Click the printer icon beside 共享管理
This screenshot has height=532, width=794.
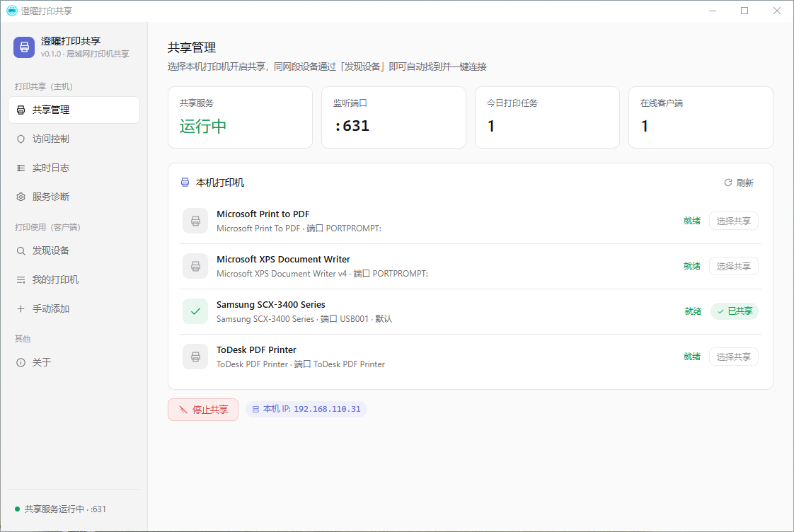(x=21, y=110)
